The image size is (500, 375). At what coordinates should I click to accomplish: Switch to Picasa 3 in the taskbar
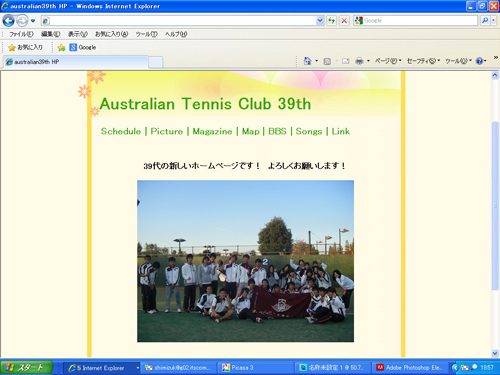(256, 368)
